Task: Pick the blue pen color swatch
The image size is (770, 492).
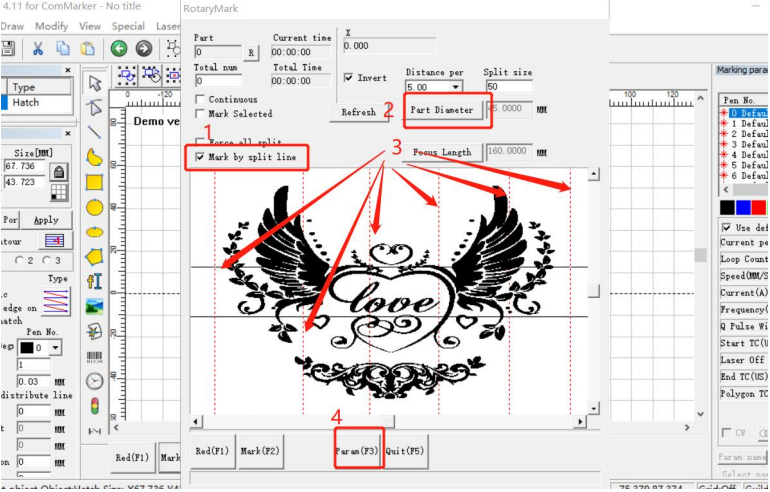Action: tap(743, 207)
